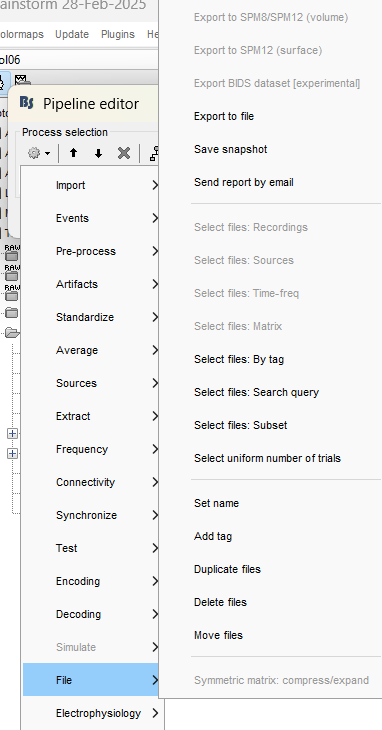Click the delete process X icon
Viewport: 382px width, 730px height.
point(124,153)
